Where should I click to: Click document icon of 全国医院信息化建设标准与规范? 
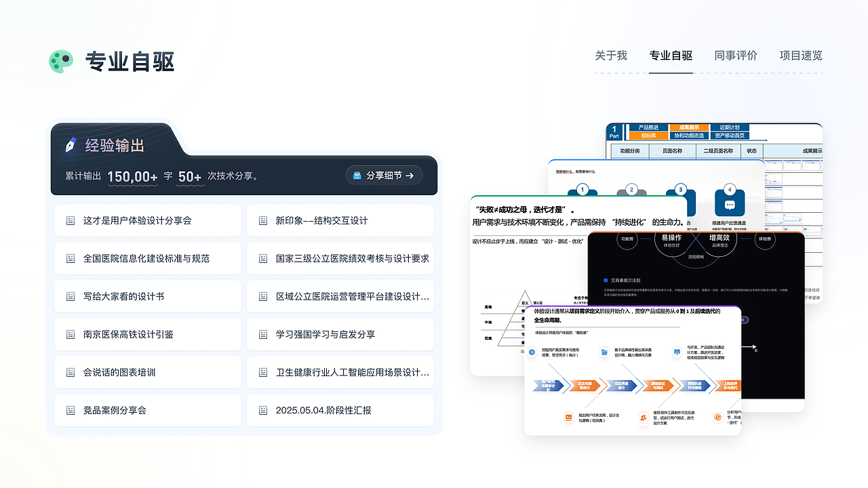tap(70, 259)
